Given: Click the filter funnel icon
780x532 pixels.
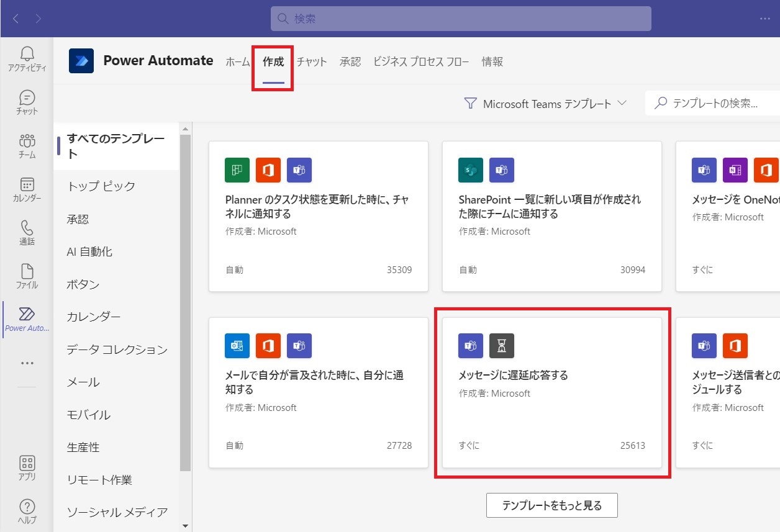Looking at the screenshot, I should (471, 104).
